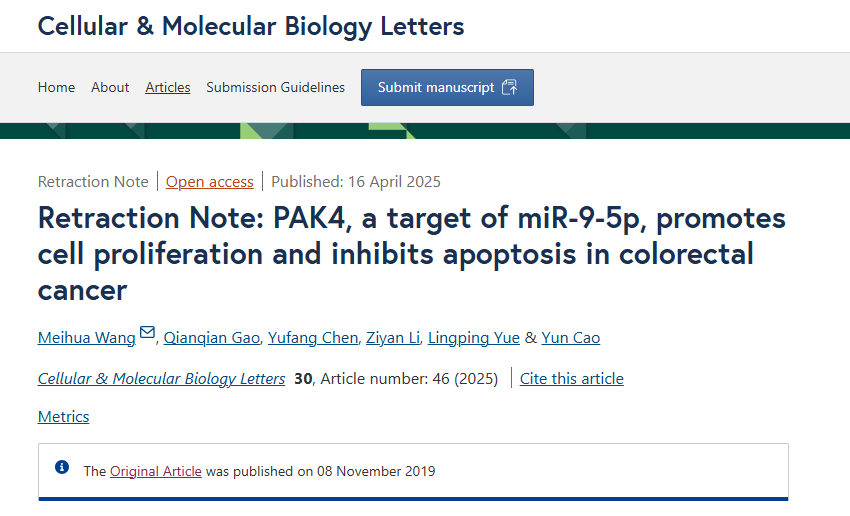Open the Home navigation item
The image size is (850, 516).
56,87
